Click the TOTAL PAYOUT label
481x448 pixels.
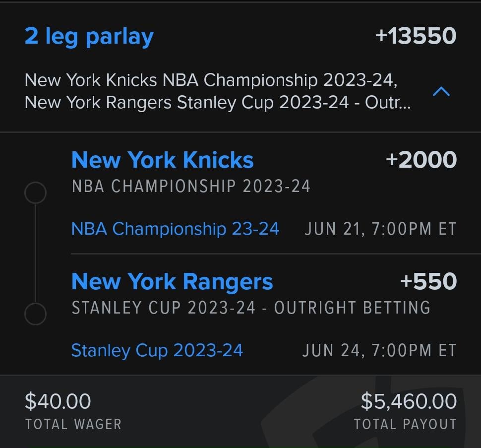click(x=405, y=425)
